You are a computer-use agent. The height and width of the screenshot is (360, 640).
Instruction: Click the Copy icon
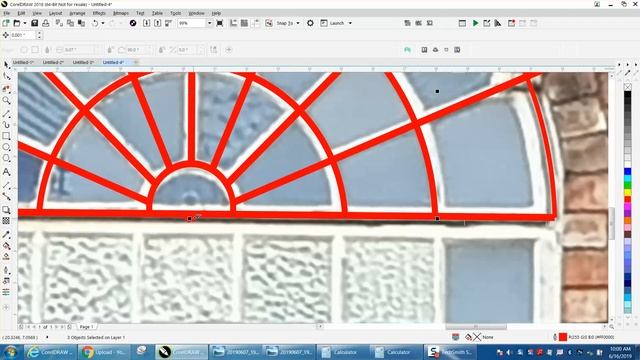70,23
